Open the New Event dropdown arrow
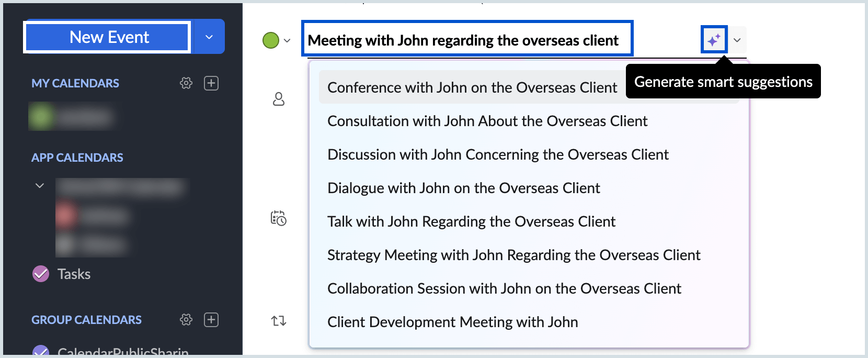868x358 pixels. (x=209, y=37)
